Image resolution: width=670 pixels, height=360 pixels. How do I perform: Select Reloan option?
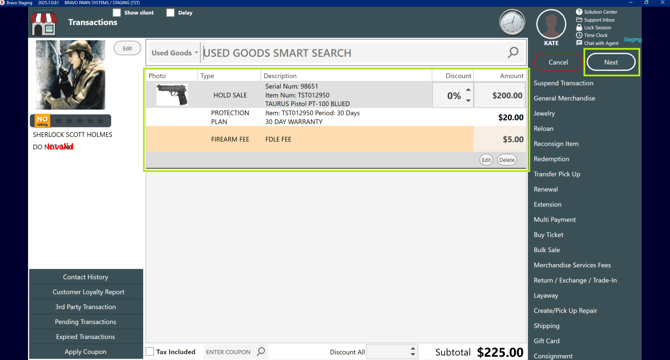click(x=543, y=129)
